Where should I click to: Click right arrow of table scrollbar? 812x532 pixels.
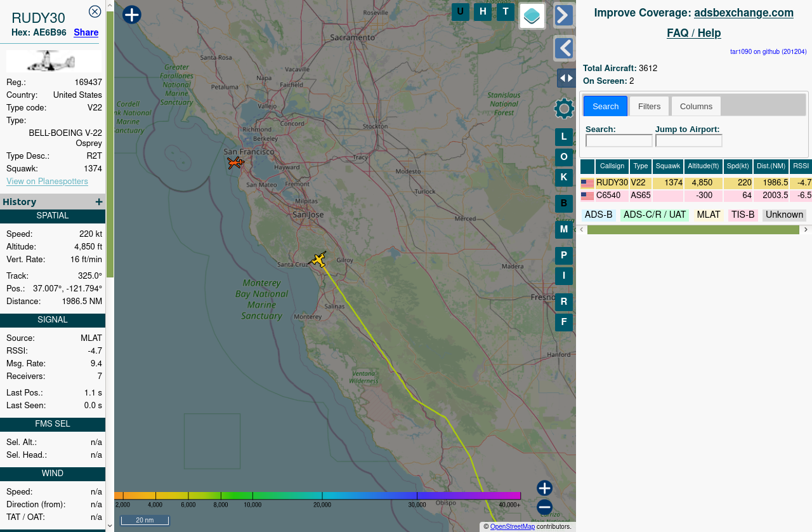point(806,230)
